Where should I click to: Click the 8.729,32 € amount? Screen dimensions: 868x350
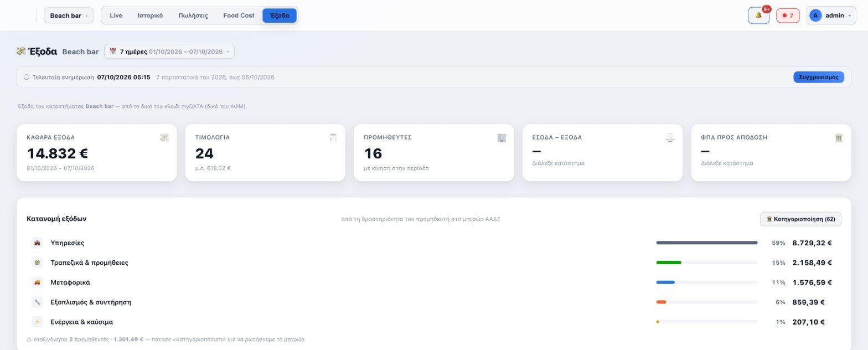click(x=812, y=243)
